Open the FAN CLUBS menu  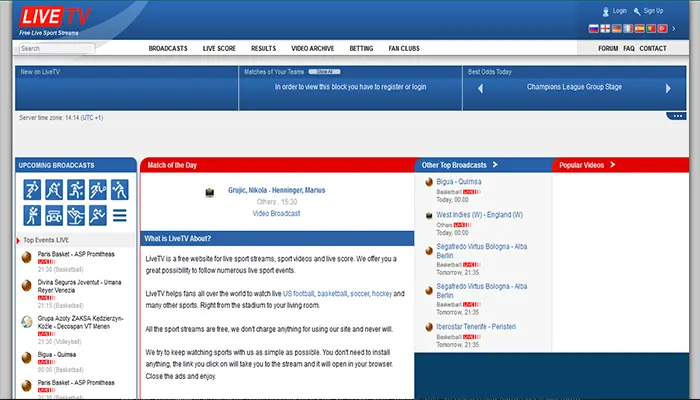404,48
